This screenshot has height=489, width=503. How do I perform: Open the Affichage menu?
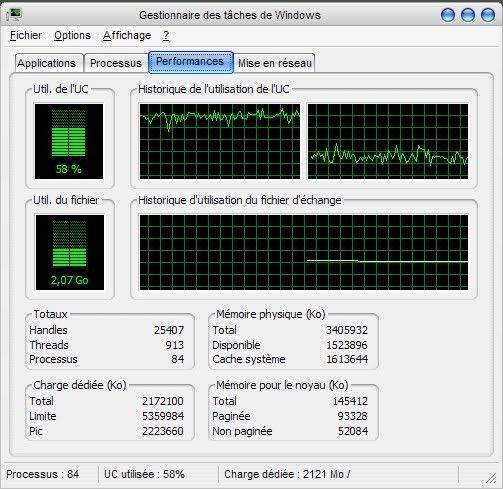click(127, 35)
